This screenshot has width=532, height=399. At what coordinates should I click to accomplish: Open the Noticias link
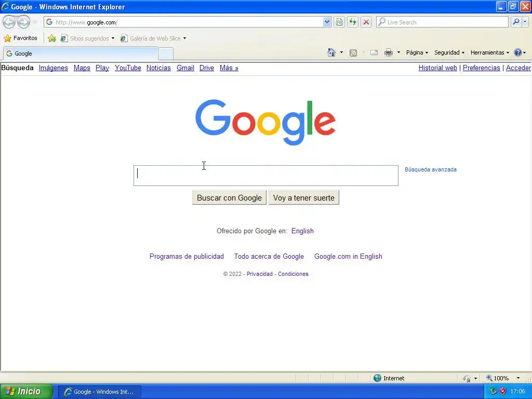pyautogui.click(x=158, y=68)
